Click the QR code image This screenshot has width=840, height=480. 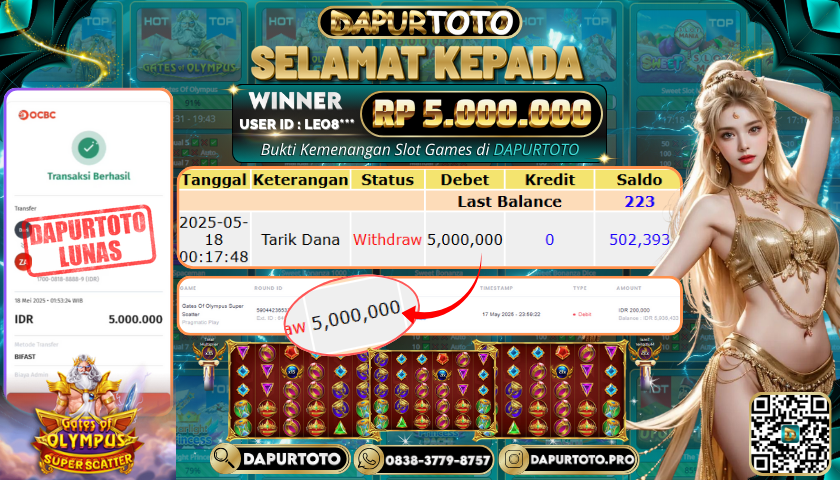[x=790, y=434]
